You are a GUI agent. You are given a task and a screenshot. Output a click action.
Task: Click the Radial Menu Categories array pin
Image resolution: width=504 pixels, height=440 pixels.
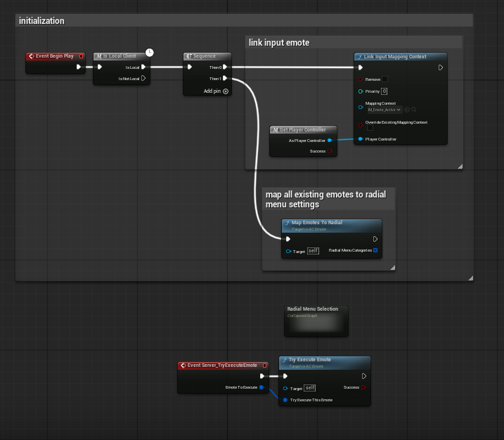click(x=375, y=251)
